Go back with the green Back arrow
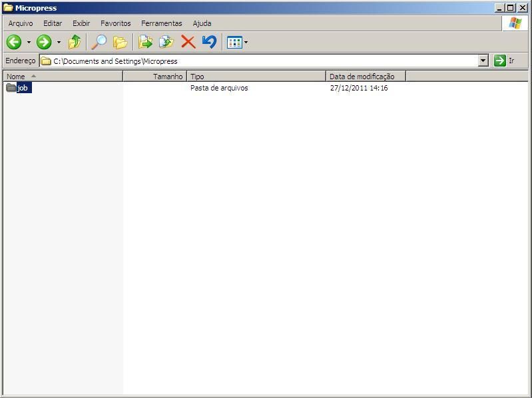 14,43
